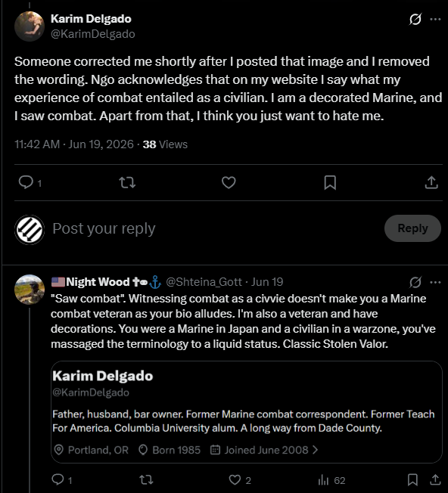Open your own profile avatar beside reply box

pyautogui.click(x=30, y=230)
